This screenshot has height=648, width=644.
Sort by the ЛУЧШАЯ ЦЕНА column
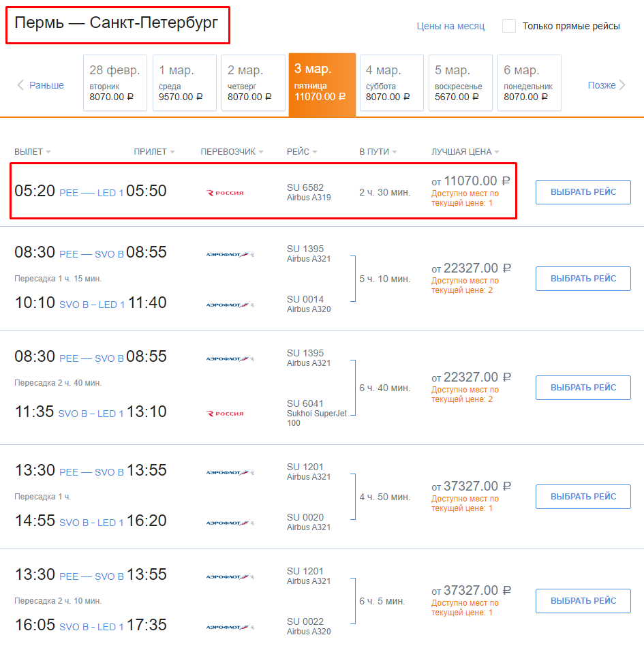click(x=465, y=152)
